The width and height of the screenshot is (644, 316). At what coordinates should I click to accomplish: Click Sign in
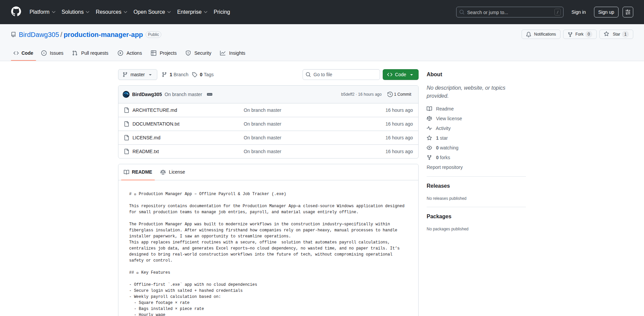click(x=578, y=12)
